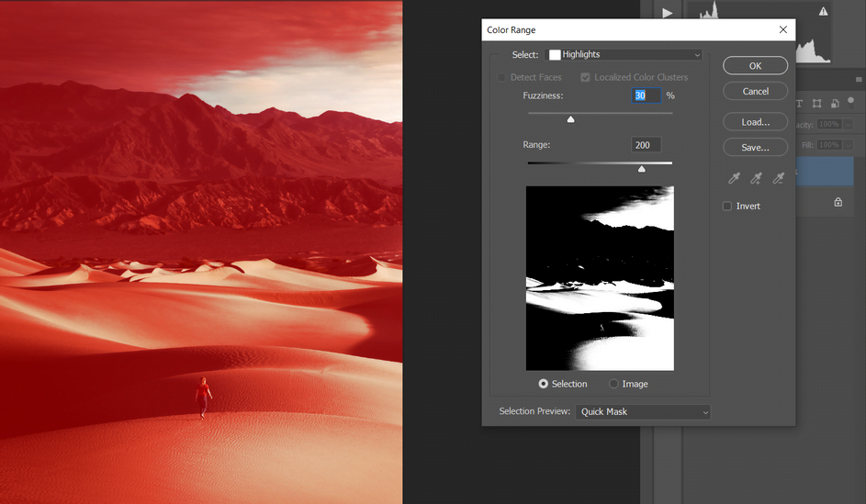Screen dimensions: 866x504
Task: Click the histogram warning triangle icon
Action: click(823, 11)
